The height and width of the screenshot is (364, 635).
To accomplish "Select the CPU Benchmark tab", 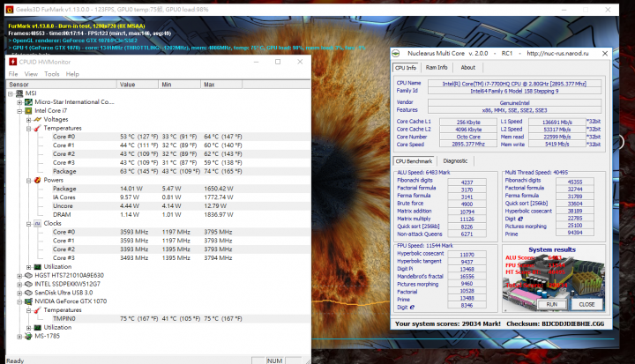I will pyautogui.click(x=414, y=161).
